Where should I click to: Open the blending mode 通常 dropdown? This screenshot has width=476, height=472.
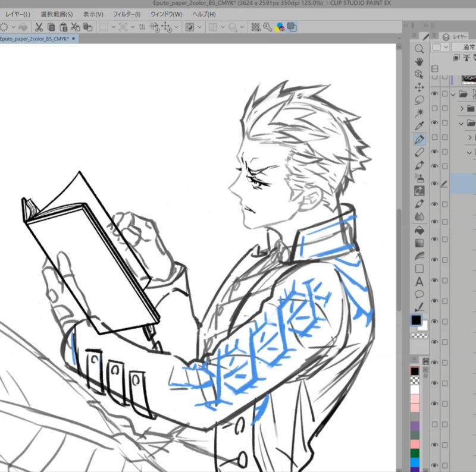(464, 47)
